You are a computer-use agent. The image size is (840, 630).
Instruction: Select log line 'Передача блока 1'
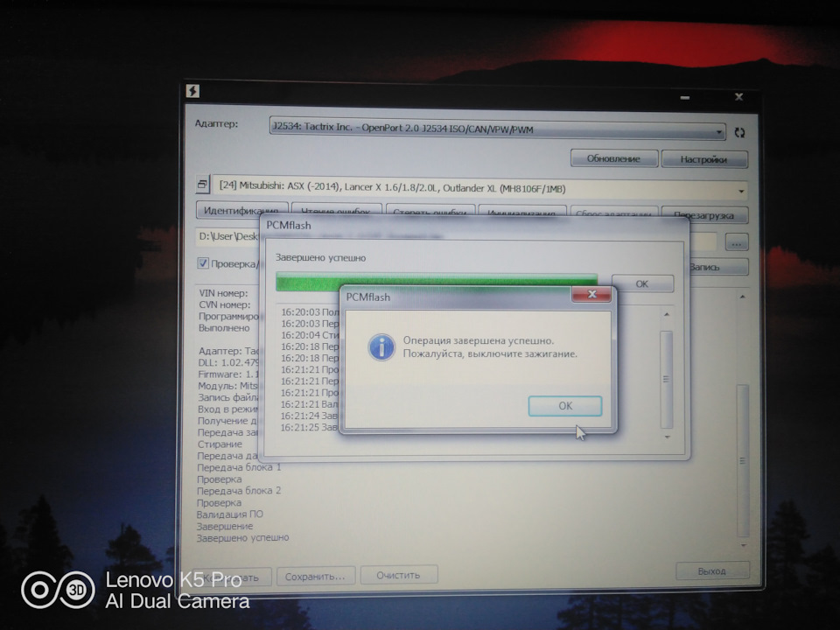coord(239,467)
